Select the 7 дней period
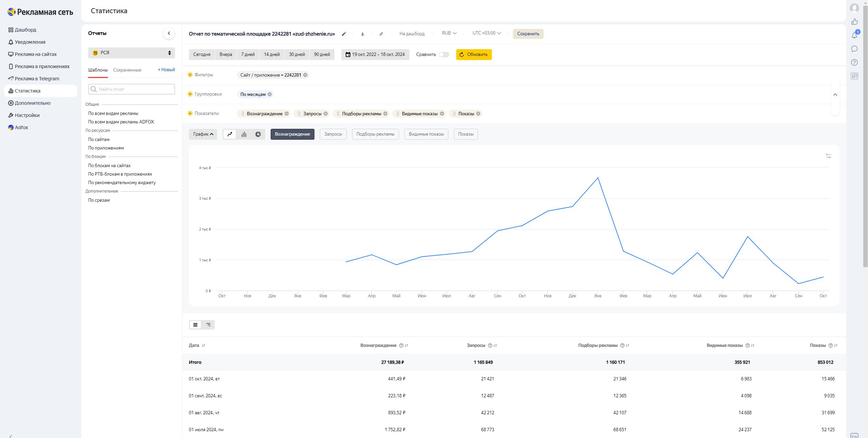Viewport: 868px width, 438px height. click(x=248, y=55)
